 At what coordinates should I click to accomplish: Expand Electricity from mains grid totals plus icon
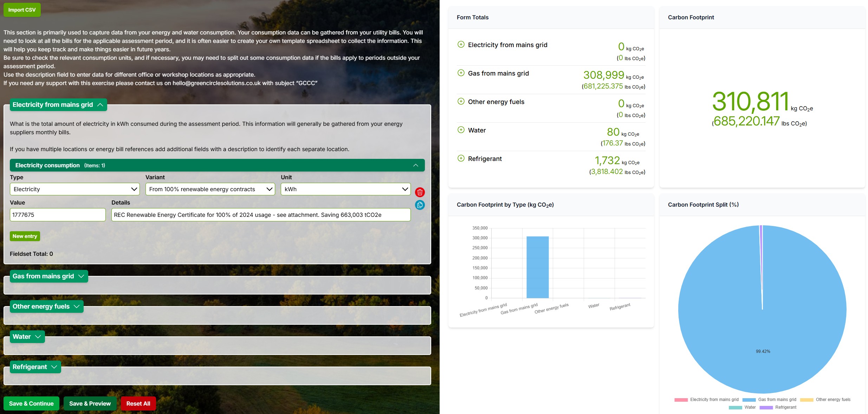[x=461, y=44]
